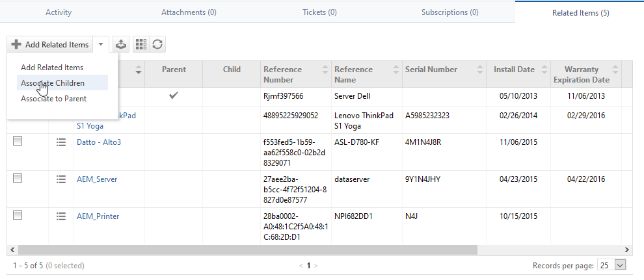Click the refresh icon in the toolbar
The image size is (644, 280).
point(157,44)
